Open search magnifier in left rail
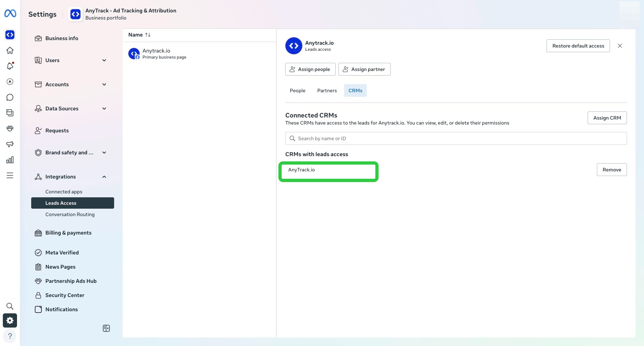Viewport: 644px width, 346px height. 10,306
